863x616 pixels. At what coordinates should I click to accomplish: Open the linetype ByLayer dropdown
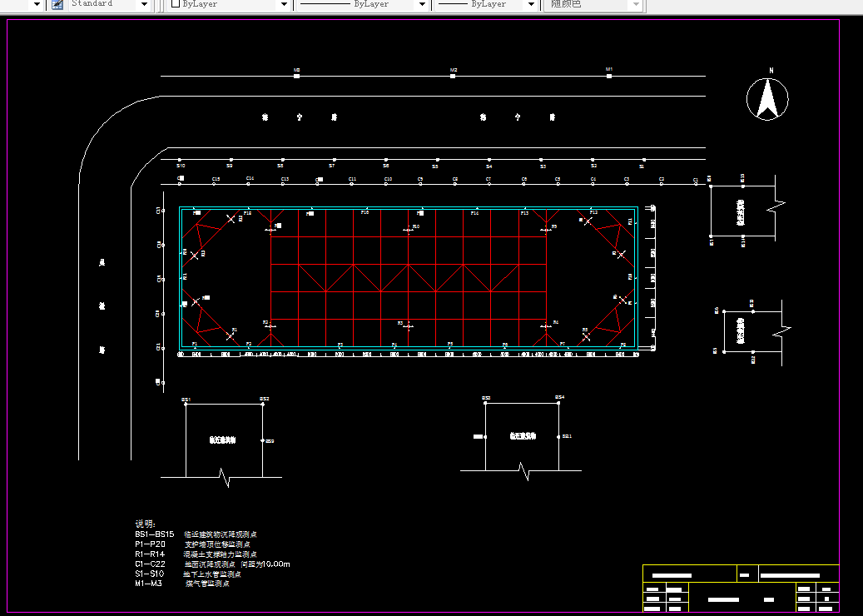(x=422, y=4)
